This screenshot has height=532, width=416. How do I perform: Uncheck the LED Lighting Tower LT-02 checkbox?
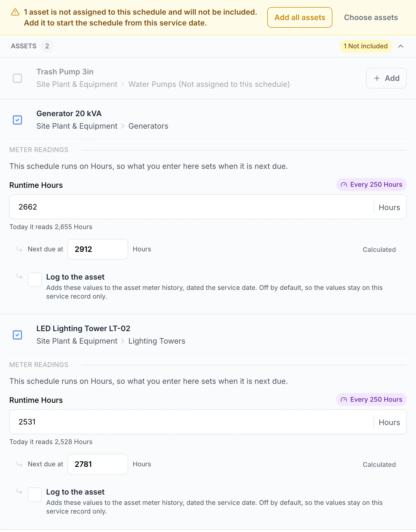click(x=17, y=335)
